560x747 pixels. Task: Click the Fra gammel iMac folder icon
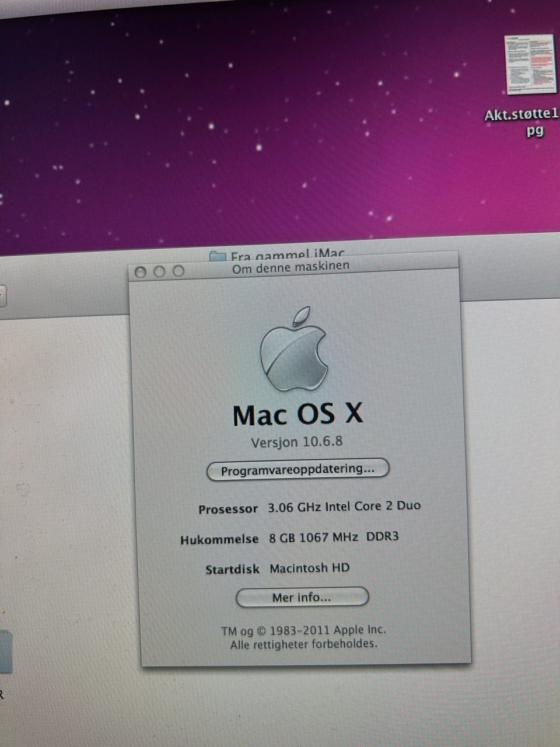click(x=217, y=256)
